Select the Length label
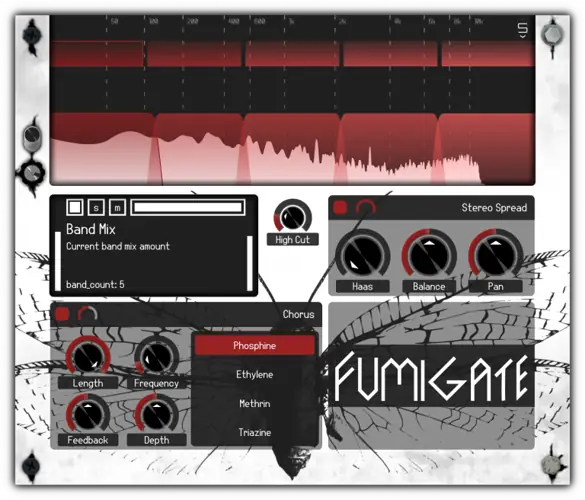 tap(88, 383)
